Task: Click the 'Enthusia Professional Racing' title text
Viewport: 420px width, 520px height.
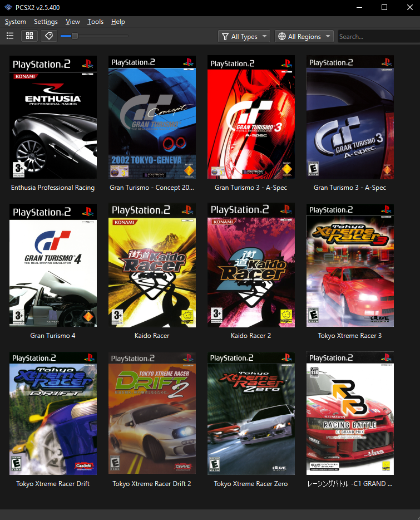Action: 53,188
